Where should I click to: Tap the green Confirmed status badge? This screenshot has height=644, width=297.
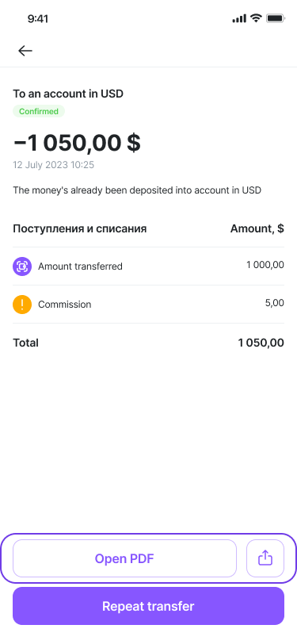tap(39, 111)
